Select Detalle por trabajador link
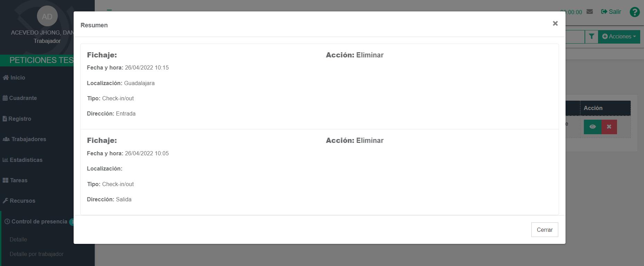 [x=36, y=254]
